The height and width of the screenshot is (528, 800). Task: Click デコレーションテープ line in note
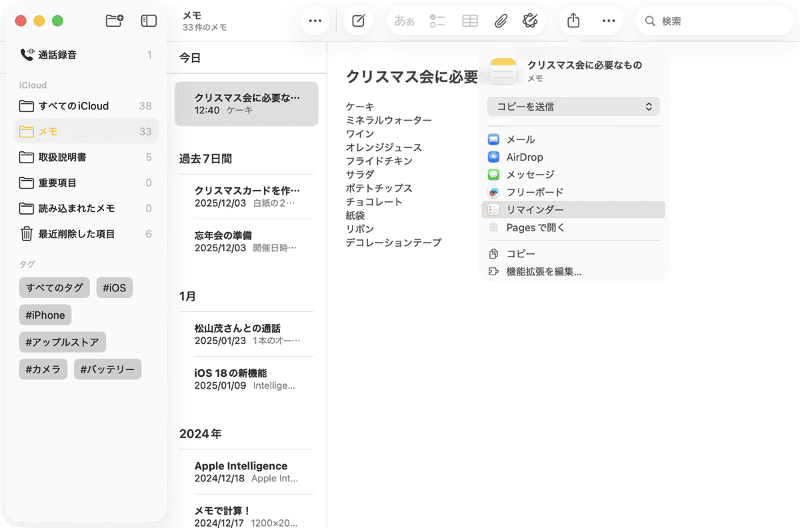[393, 242]
